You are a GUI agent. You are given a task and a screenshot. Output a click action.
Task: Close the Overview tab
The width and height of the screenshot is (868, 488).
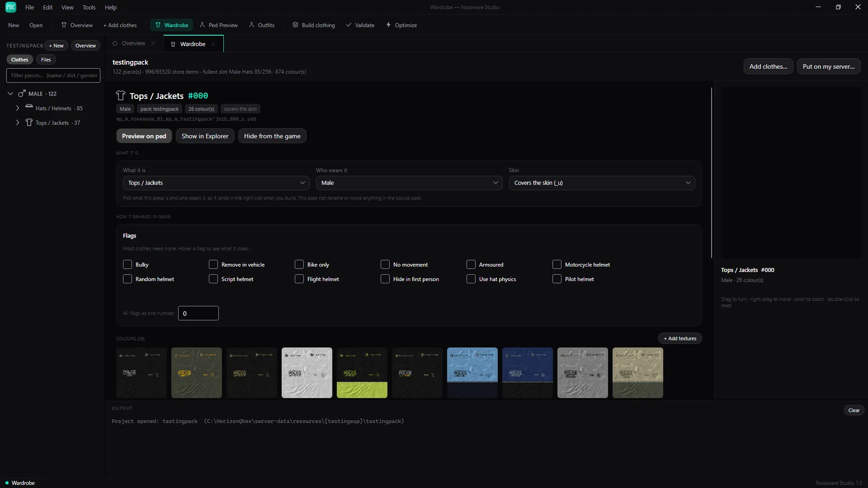pyautogui.click(x=153, y=43)
